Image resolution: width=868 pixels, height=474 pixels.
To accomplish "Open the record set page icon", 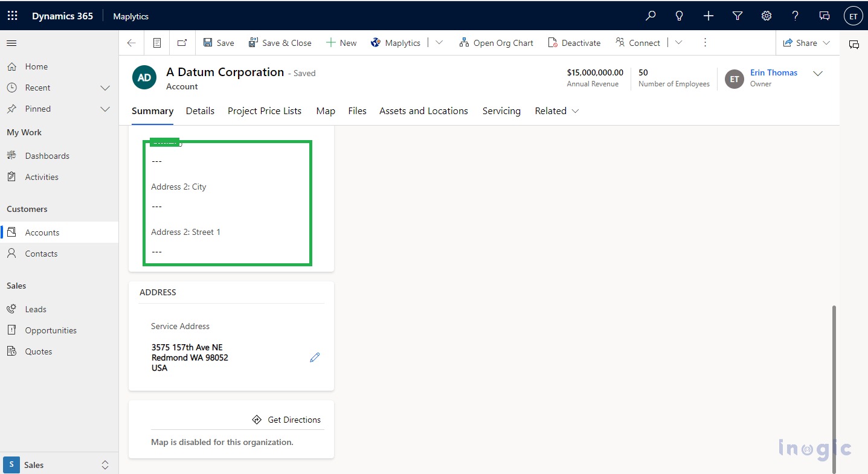I will [157, 43].
